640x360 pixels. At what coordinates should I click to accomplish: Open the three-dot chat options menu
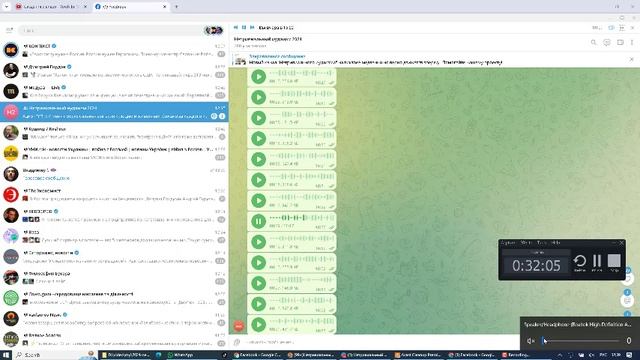pos(632,42)
